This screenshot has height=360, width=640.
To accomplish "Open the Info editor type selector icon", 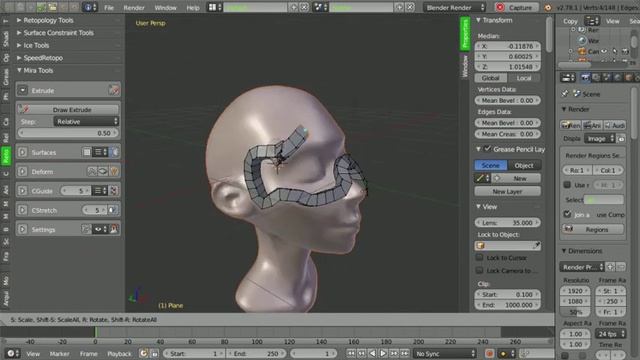I will (x=89, y=7).
